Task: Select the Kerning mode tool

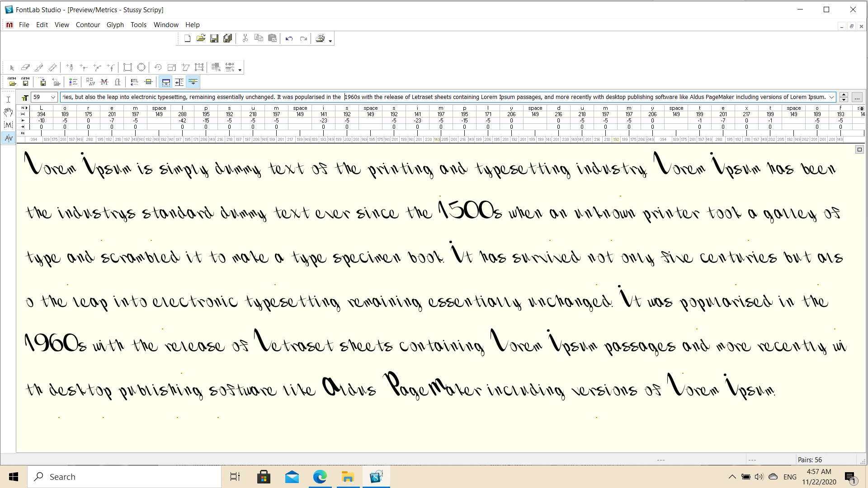Action: coord(8,138)
